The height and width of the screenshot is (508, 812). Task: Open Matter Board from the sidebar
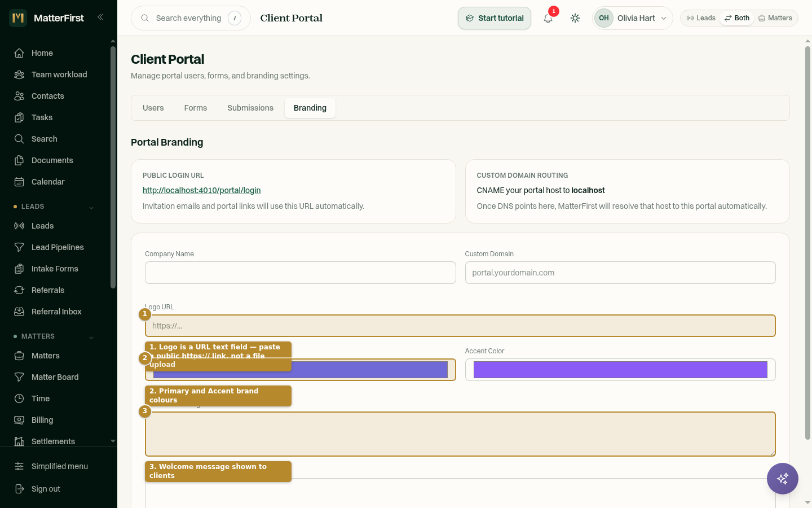click(x=54, y=377)
